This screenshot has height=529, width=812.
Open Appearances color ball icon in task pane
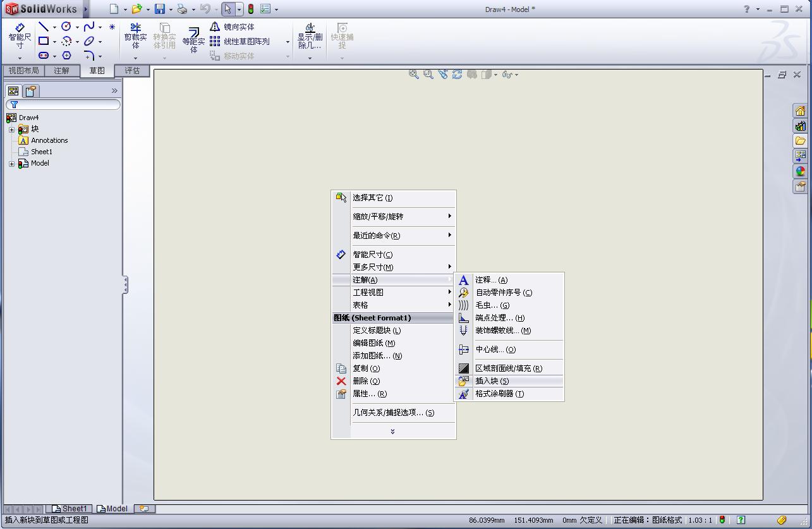[801, 171]
